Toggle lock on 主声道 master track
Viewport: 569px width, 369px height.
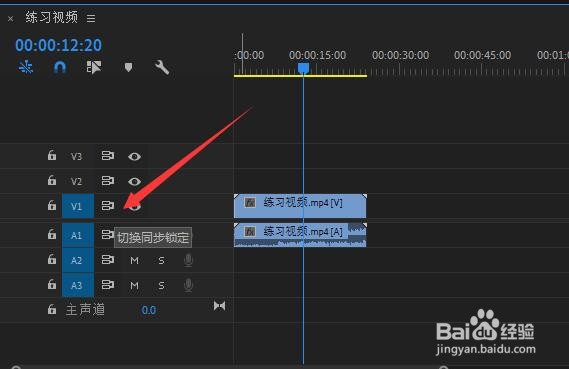[52, 309]
